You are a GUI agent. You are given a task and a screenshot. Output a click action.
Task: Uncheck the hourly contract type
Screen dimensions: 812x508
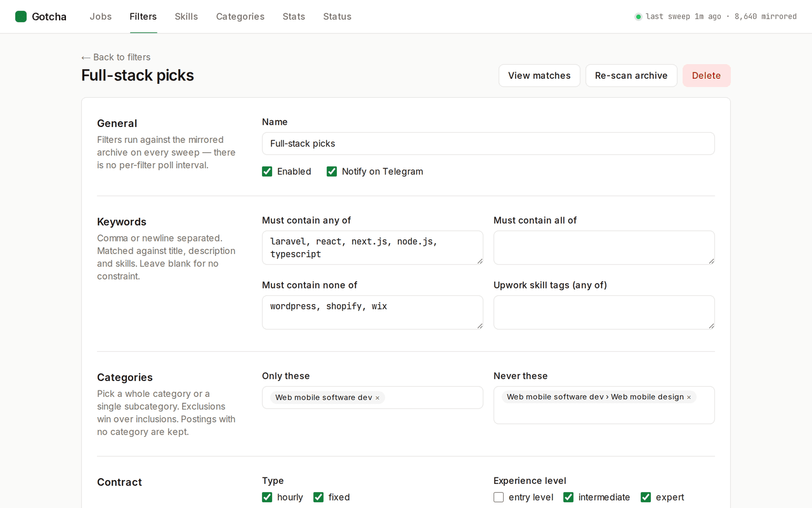(267, 497)
